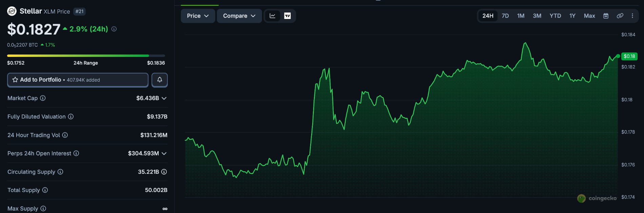Show Perps 24h Open Interest info icon

[x=76, y=153]
